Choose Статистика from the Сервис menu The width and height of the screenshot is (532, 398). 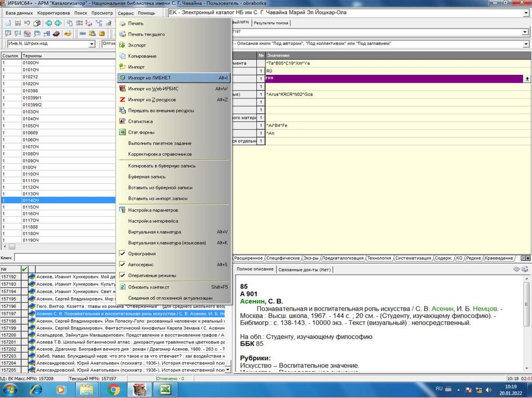click(174, 121)
